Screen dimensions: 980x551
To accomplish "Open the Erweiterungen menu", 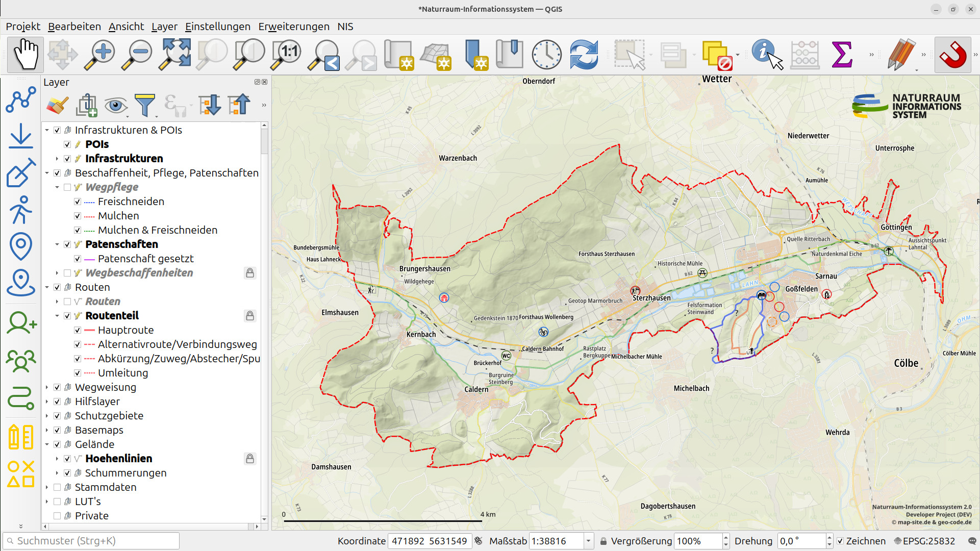I will (294, 27).
